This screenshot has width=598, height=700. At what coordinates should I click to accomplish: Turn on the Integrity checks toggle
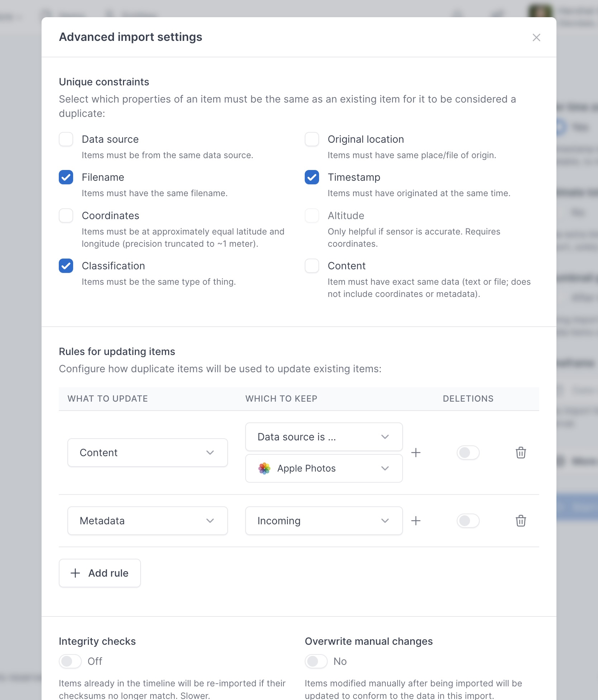(70, 661)
